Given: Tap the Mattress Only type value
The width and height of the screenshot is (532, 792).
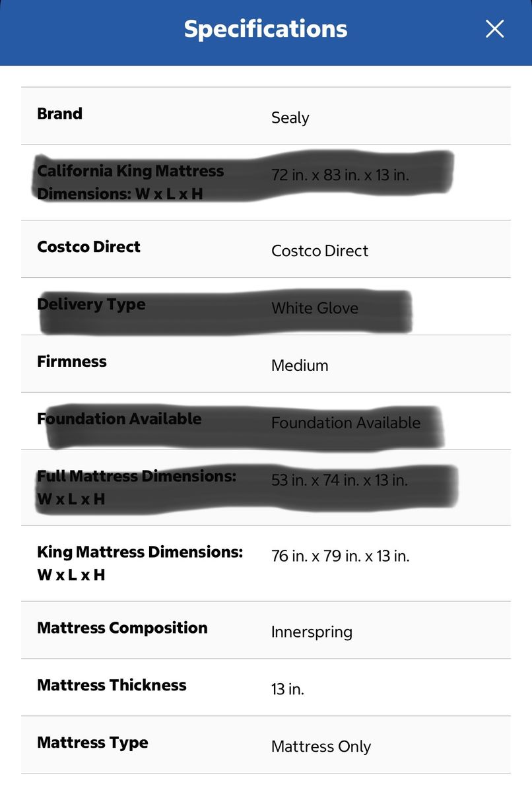Looking at the screenshot, I should [321, 747].
